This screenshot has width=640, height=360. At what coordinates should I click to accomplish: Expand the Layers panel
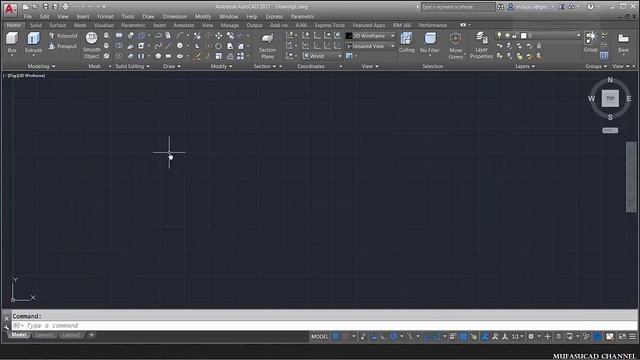(x=525, y=66)
